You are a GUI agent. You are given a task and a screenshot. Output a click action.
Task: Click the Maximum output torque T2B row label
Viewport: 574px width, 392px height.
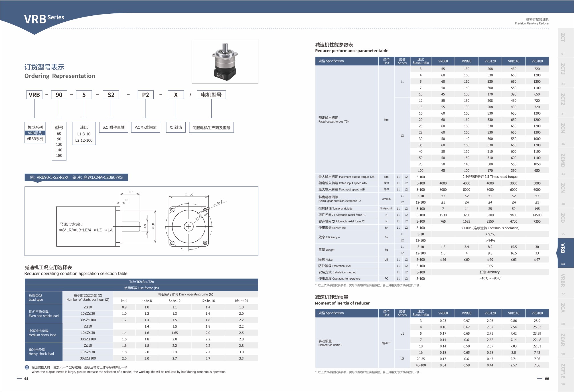pyautogui.click(x=346, y=177)
